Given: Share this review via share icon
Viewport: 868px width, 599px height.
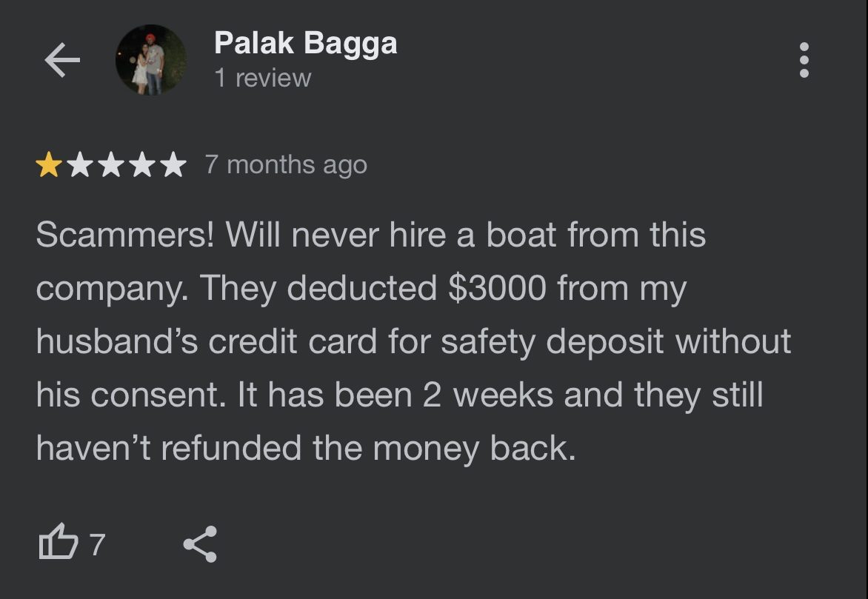Looking at the screenshot, I should (201, 544).
